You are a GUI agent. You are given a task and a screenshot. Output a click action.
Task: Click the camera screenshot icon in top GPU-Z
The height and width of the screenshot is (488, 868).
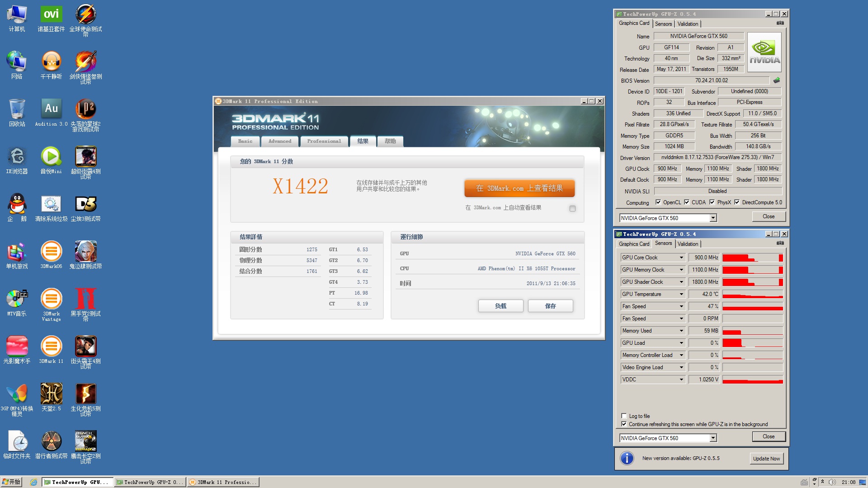(780, 23)
